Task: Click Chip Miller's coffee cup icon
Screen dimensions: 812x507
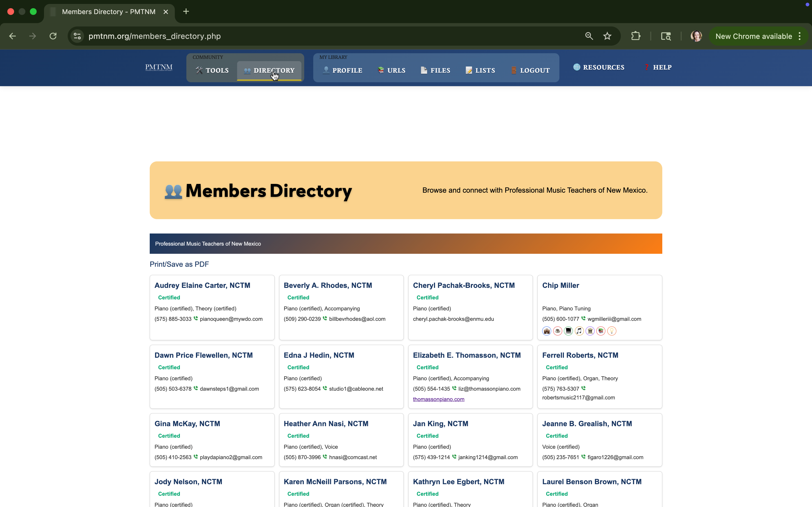Action: pos(557,331)
